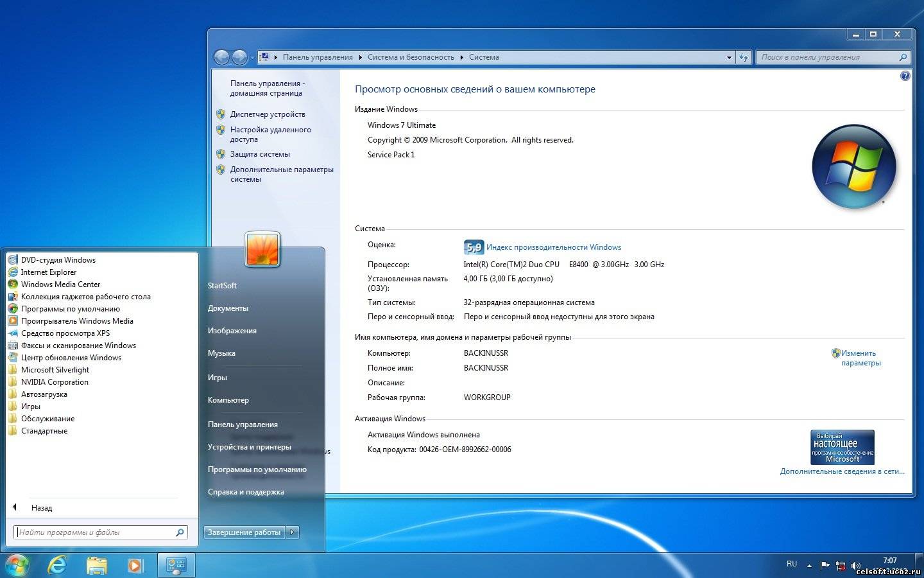Viewport: 924px width, 578px height.
Task: Open the shutdown options arrow next to Завершение работы
Action: [x=292, y=532]
